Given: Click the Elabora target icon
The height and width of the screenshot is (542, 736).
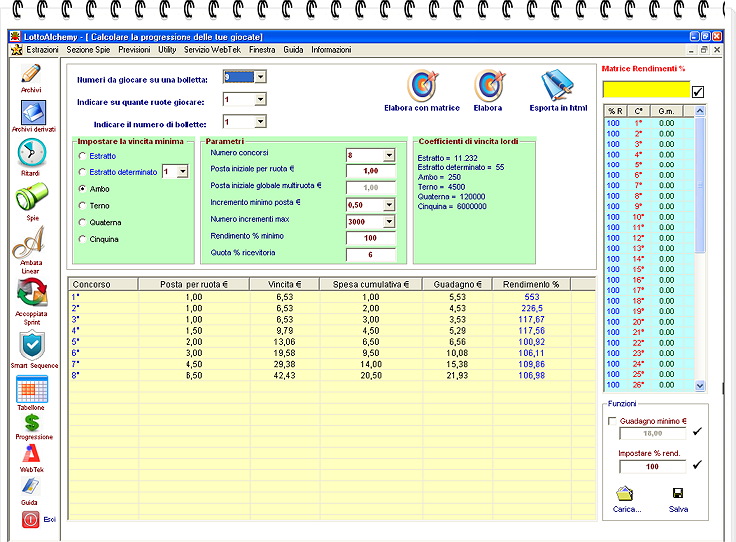Looking at the screenshot, I should click(490, 85).
